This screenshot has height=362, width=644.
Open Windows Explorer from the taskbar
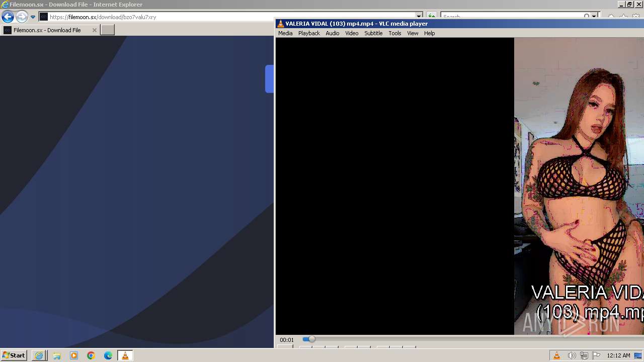[x=56, y=355]
